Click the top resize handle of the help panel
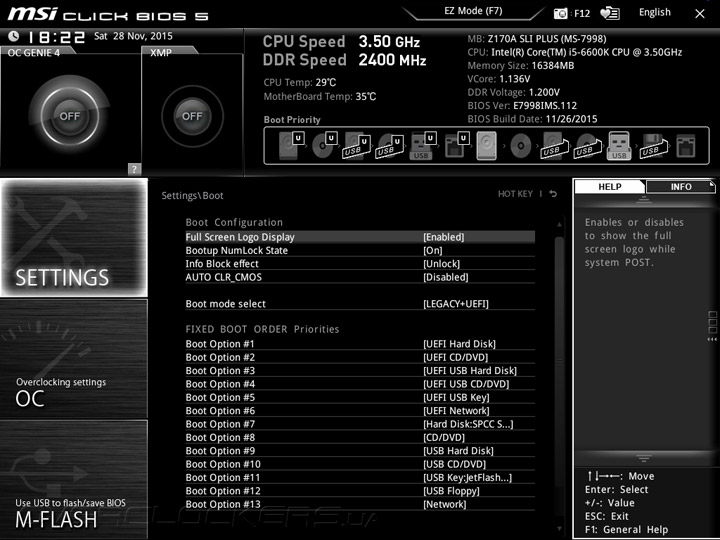This screenshot has height=540, width=720. 644,199
